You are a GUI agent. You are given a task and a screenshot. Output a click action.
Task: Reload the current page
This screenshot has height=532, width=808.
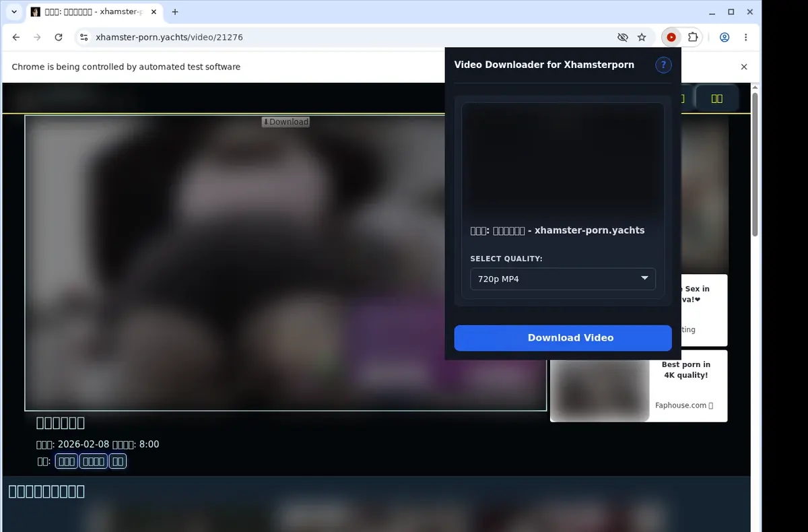[59, 37]
